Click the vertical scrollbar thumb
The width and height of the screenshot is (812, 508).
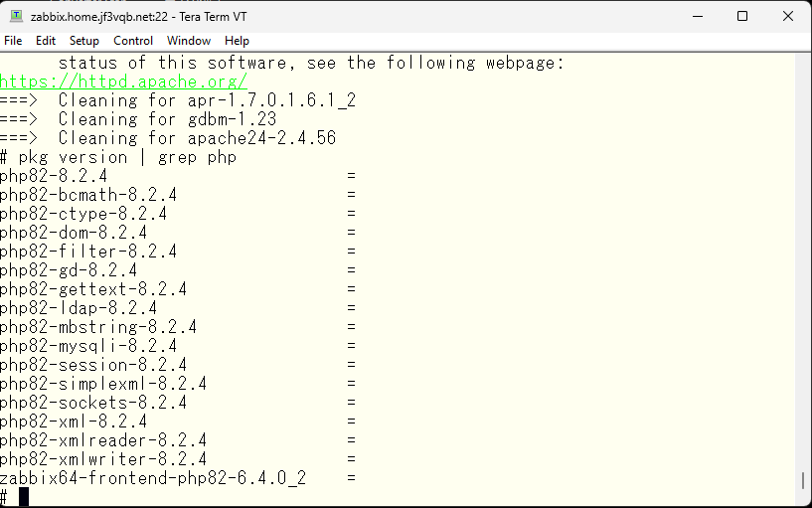(x=803, y=480)
